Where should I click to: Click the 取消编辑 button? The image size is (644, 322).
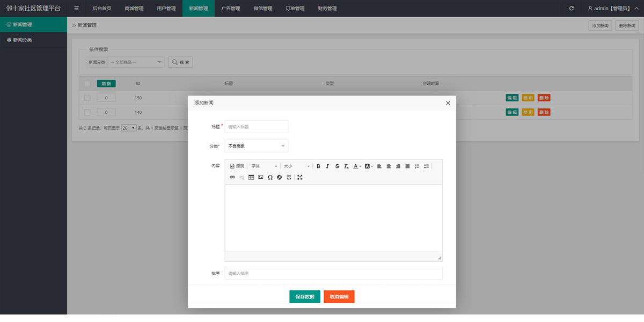[339, 297]
